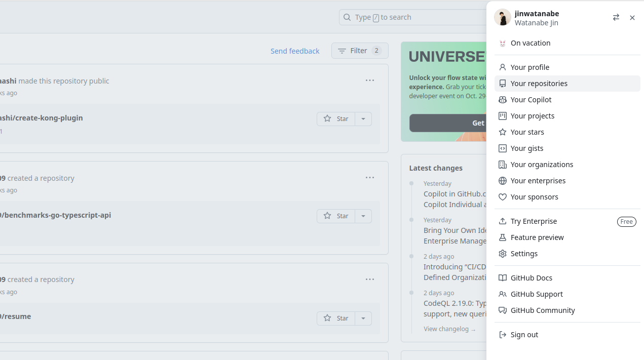Viewport: 644px width, 360px height.
Task: Open more options on benchmarks-go-typescript-api feed card
Action: (x=370, y=178)
